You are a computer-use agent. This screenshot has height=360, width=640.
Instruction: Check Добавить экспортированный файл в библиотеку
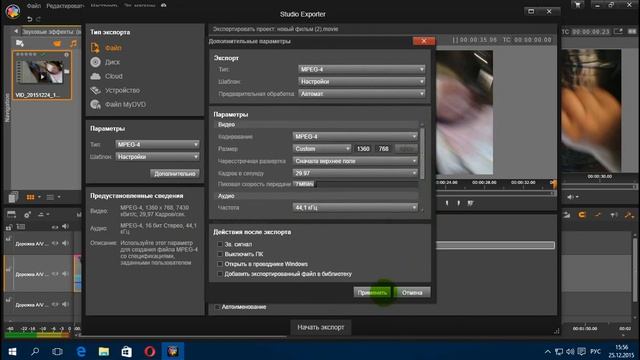220,274
